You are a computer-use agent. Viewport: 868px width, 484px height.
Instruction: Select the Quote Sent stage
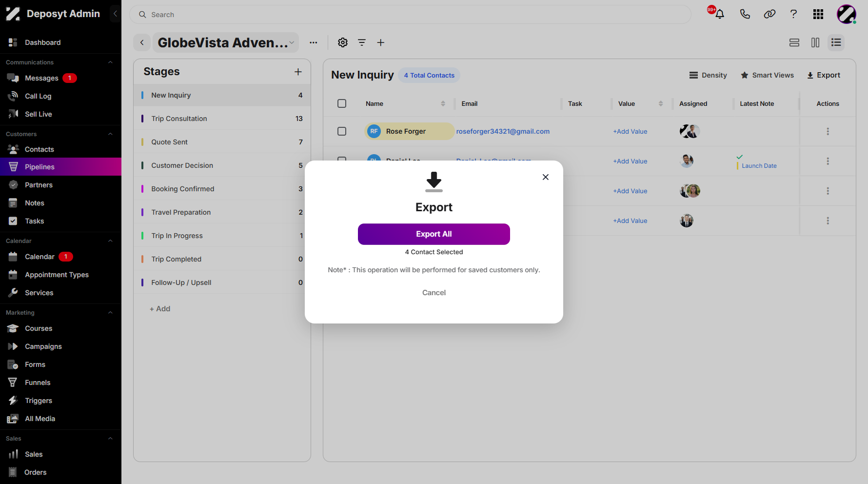222,142
